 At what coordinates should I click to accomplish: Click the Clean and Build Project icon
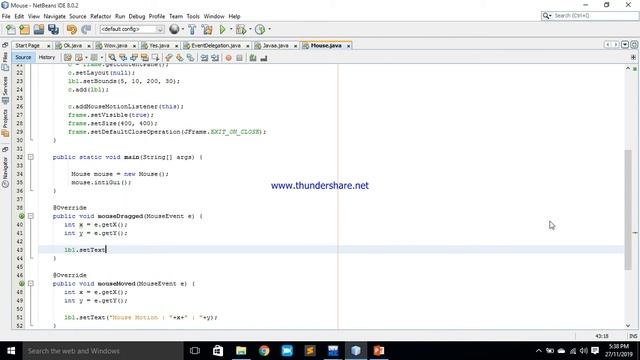(207, 29)
